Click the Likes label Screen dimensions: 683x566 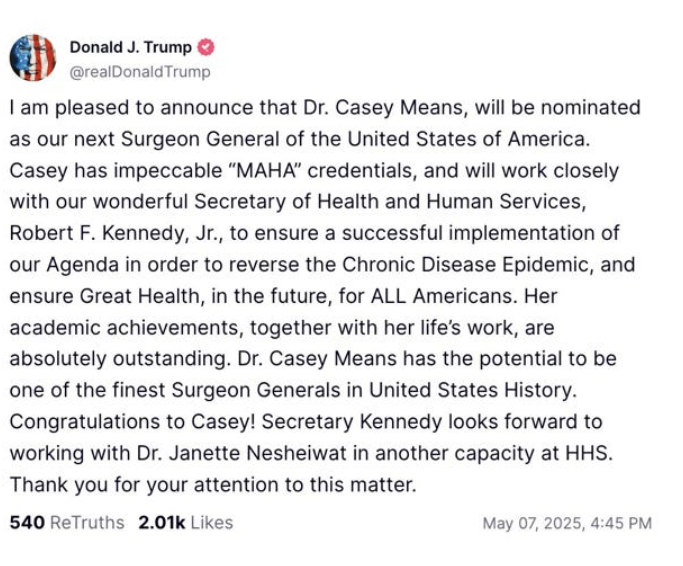click(211, 523)
